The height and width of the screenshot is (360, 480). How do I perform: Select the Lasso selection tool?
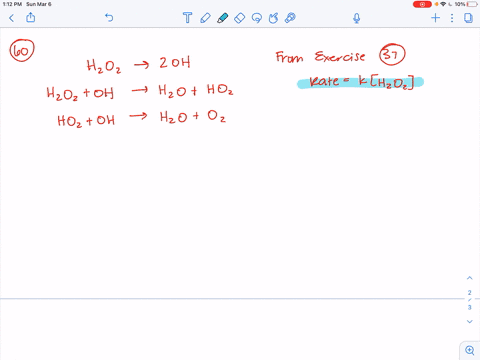tap(257, 18)
